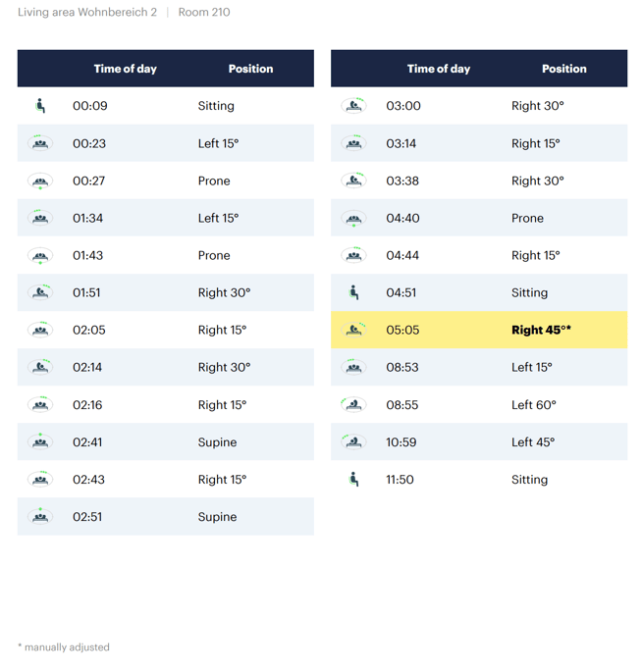Click the Left 45° icon at 10:59
642x672 pixels.
(x=353, y=441)
